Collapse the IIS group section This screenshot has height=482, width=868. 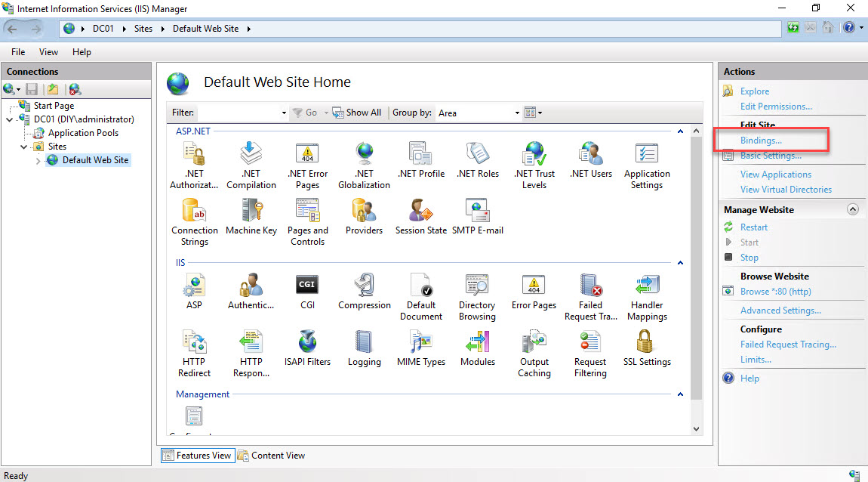tap(680, 263)
